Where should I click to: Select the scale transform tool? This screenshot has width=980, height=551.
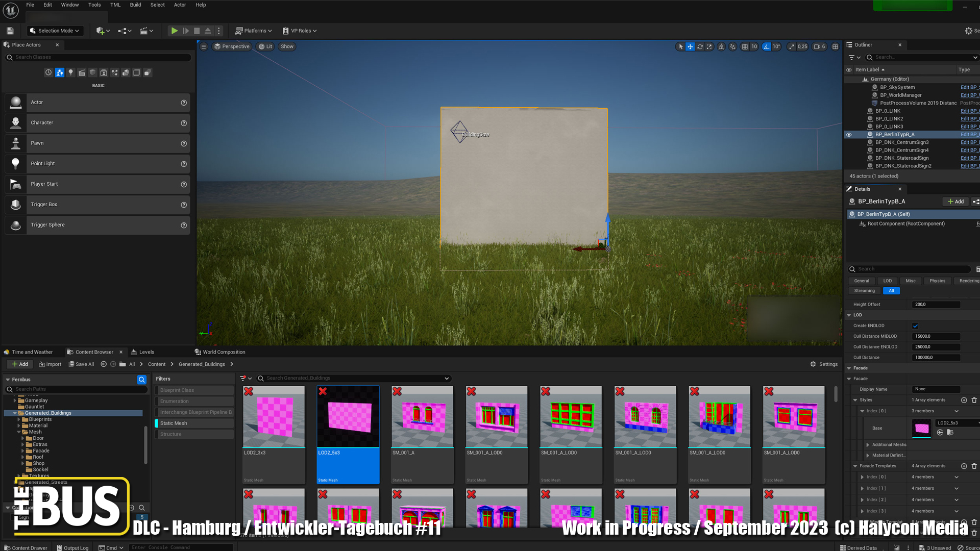click(709, 46)
